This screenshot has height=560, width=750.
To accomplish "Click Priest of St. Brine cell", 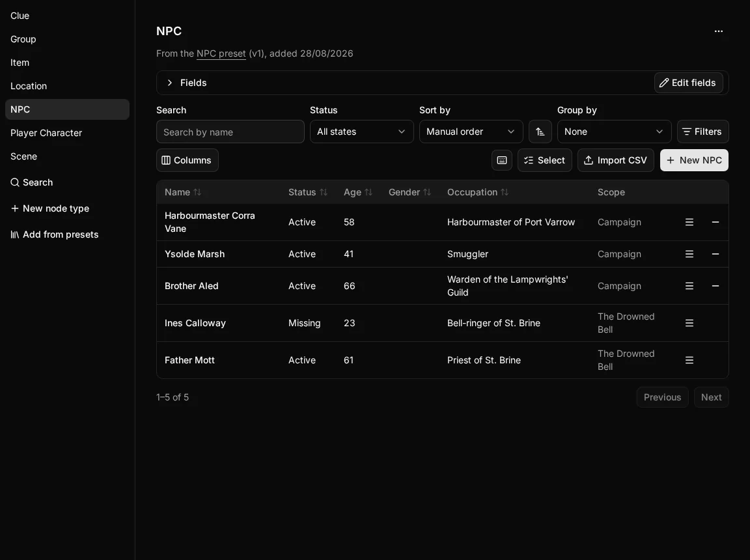I will coord(484,360).
